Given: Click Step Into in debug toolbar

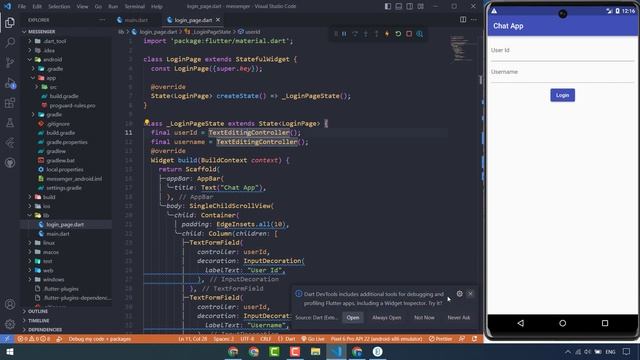Looking at the screenshot, I should click(366, 34).
